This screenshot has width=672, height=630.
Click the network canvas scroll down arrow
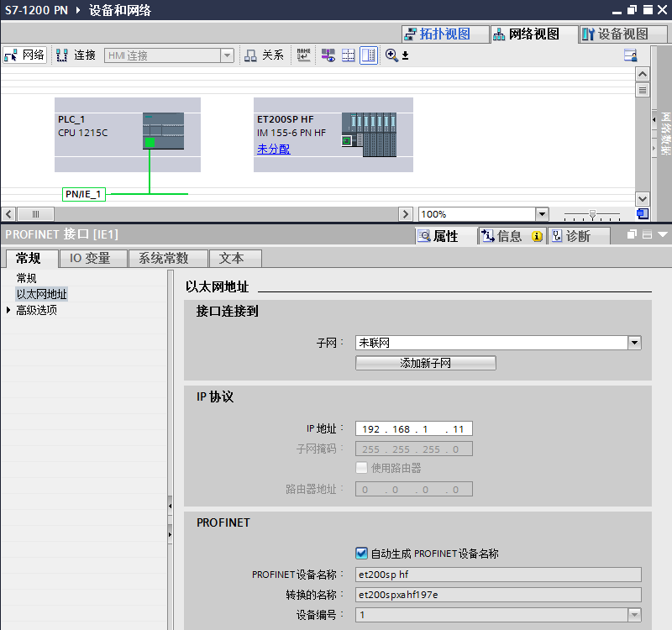pyautogui.click(x=642, y=199)
